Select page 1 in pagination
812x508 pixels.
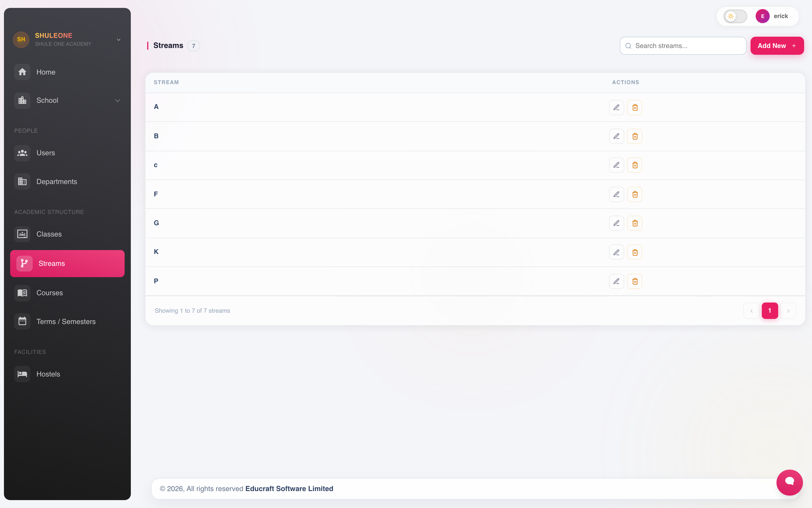[770, 311]
